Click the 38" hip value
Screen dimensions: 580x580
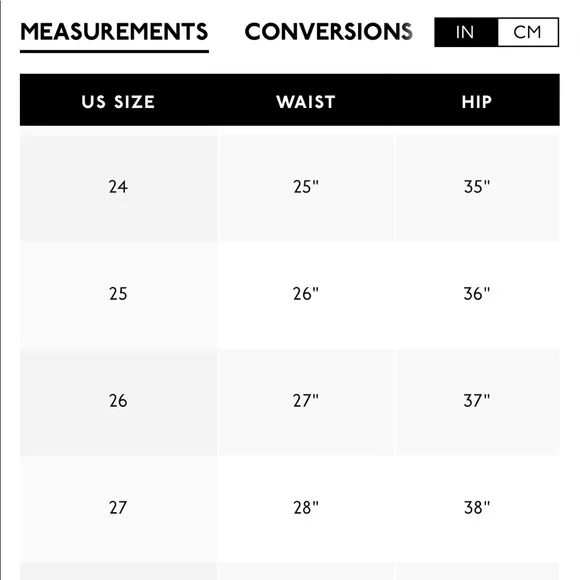(x=477, y=508)
